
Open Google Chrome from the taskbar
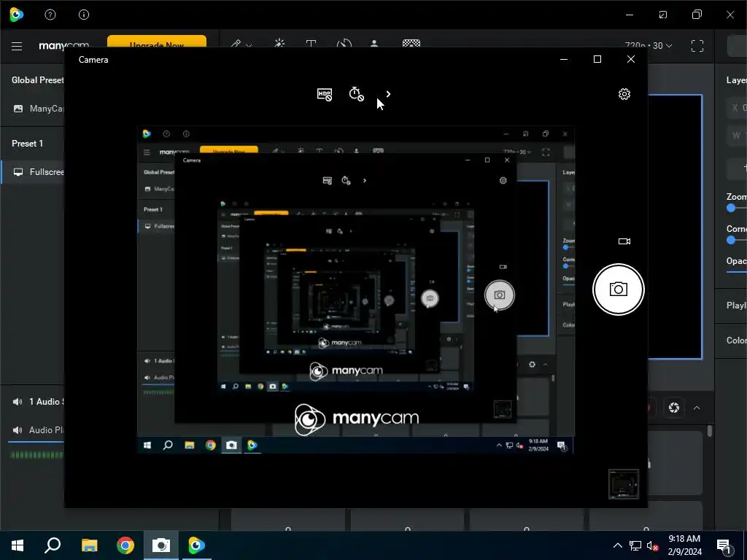coord(125,545)
